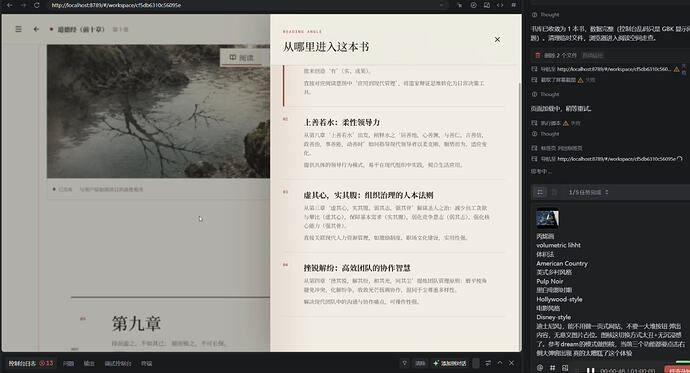This screenshot has width=690, height=373.
Task: Click the 'Pulp Noir' text in chat
Action: (550, 282)
